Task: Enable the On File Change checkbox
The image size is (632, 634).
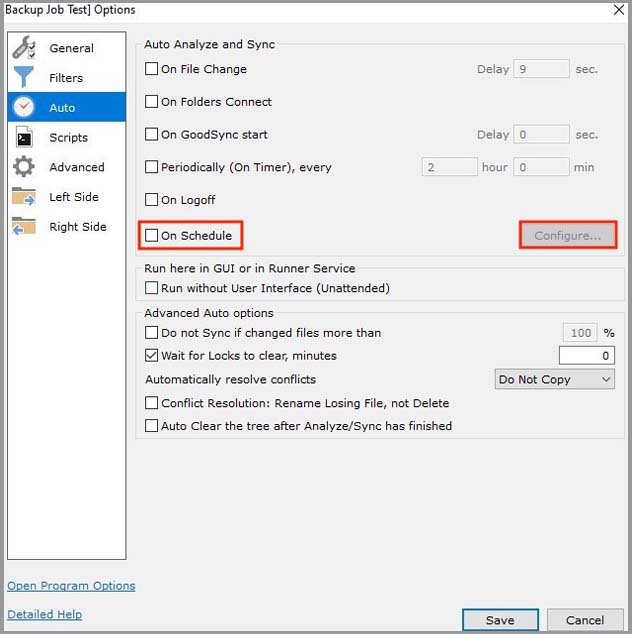Action: 152,70
